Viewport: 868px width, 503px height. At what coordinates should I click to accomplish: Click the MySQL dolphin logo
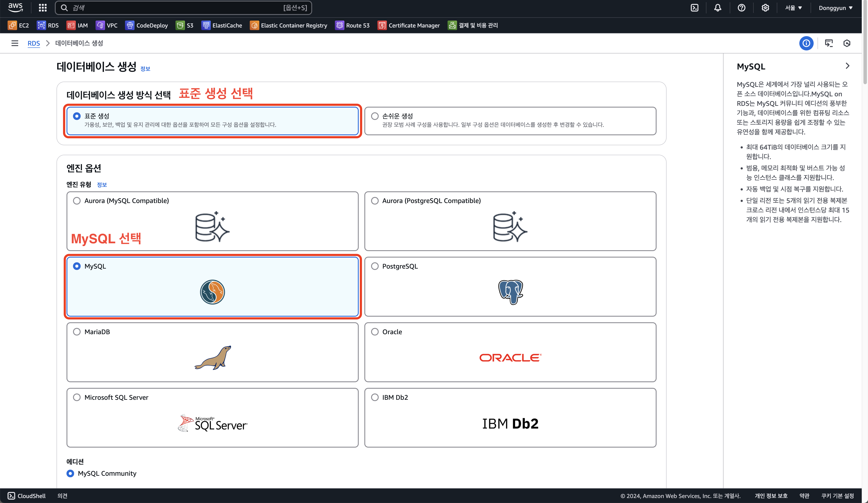click(213, 292)
